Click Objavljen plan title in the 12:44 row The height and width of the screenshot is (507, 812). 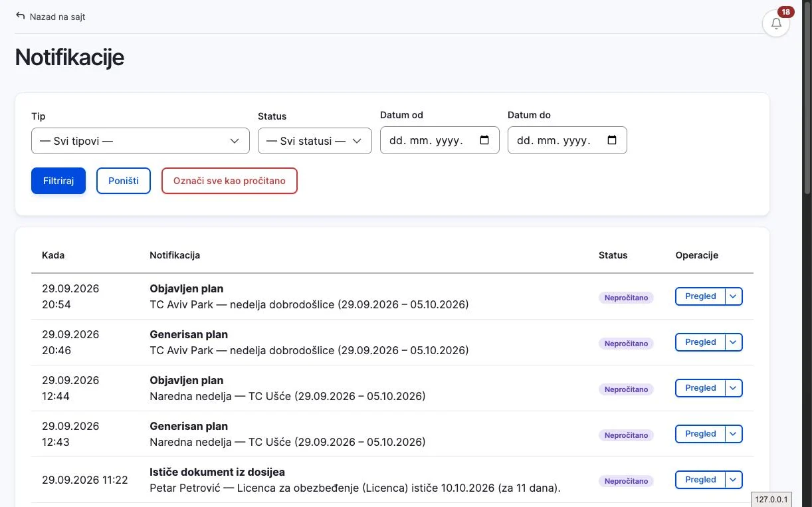[187, 381]
